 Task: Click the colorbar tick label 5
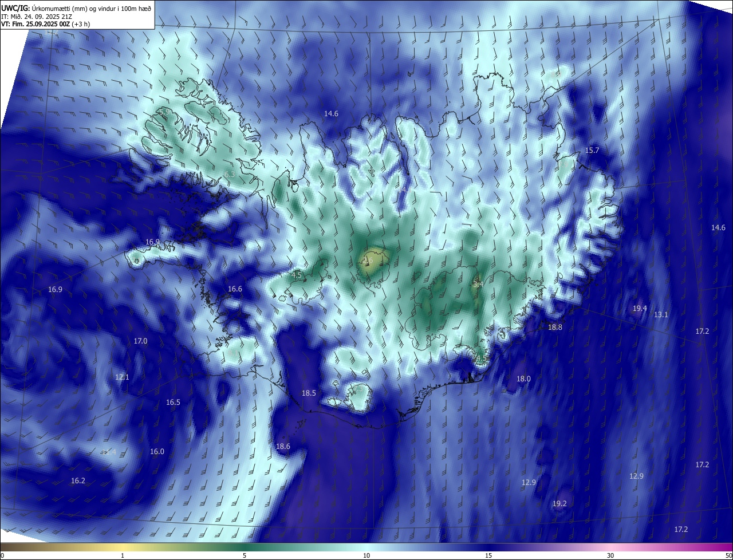[x=245, y=555]
